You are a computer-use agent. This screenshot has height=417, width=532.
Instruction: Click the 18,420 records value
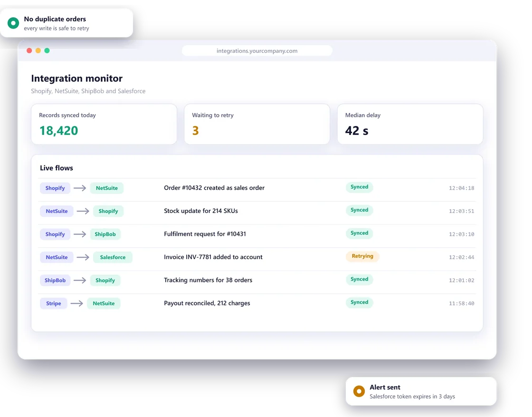coord(59,131)
